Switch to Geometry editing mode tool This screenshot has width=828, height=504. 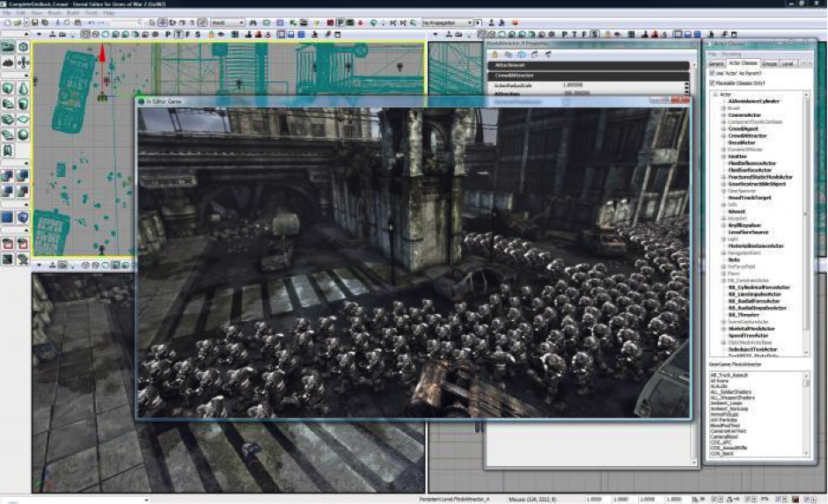pyautogui.click(x=23, y=47)
